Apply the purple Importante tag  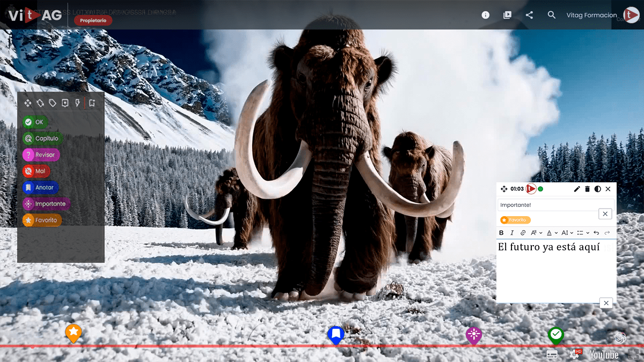pos(46,204)
